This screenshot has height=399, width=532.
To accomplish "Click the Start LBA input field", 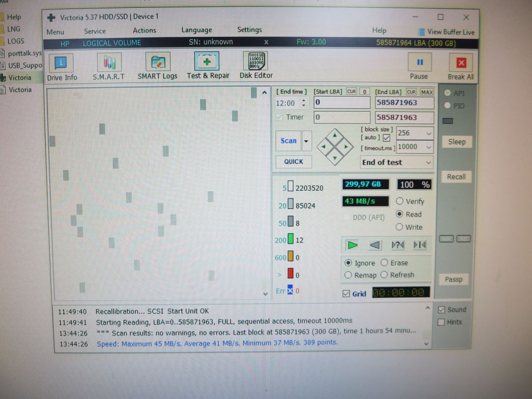I will click(342, 102).
